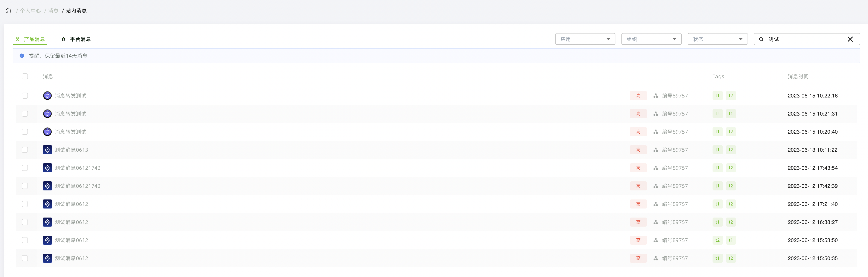Click the 产品消息 tab icon
868x277 pixels.
(x=18, y=40)
